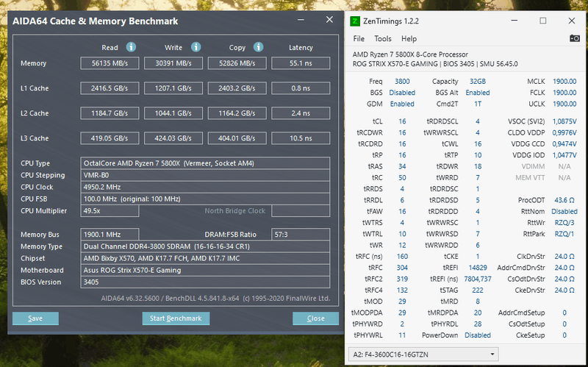
Task: Click tRC value 50
Action: (402, 177)
